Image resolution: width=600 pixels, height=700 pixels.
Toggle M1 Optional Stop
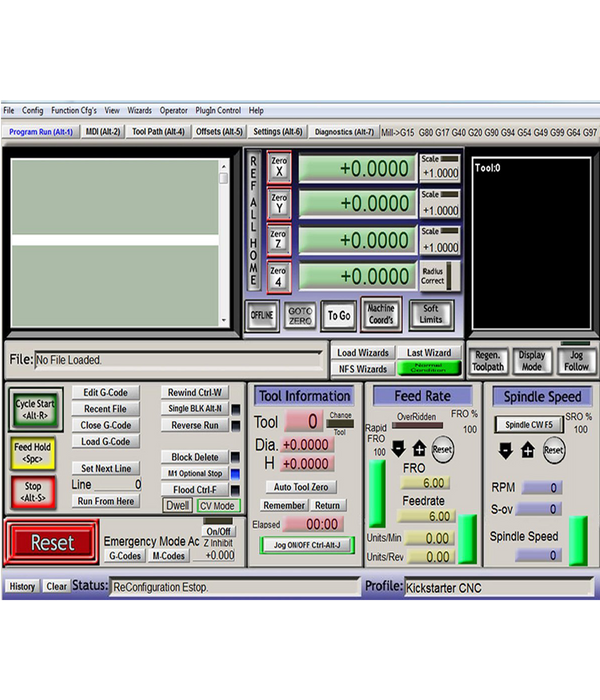[x=194, y=473]
